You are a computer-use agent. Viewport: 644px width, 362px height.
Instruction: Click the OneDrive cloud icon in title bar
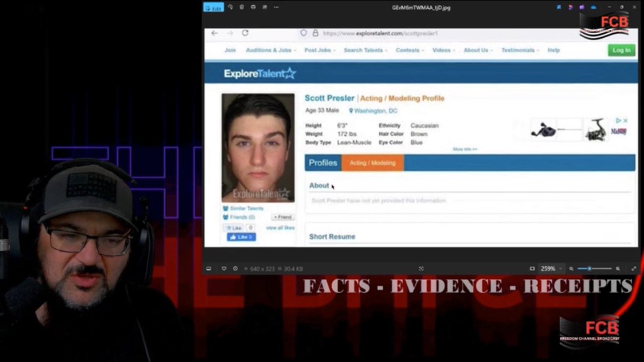(x=594, y=7)
